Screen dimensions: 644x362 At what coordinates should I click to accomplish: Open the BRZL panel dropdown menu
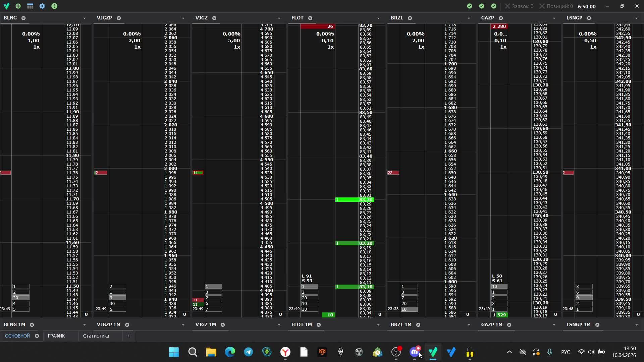[469, 18]
